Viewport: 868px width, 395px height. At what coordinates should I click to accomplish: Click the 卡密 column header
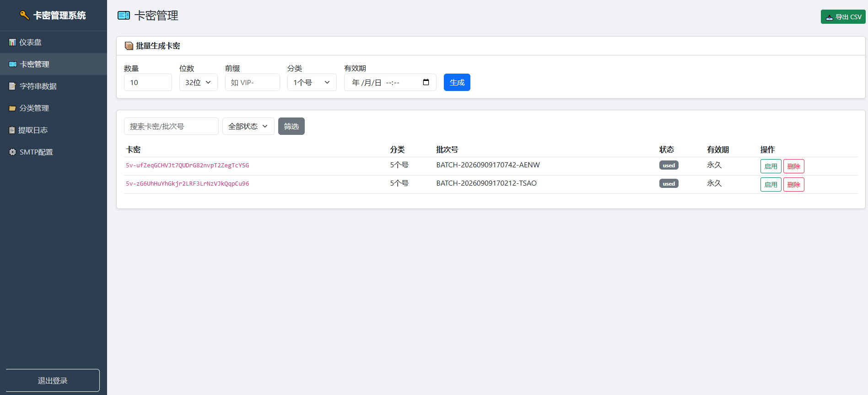point(133,149)
